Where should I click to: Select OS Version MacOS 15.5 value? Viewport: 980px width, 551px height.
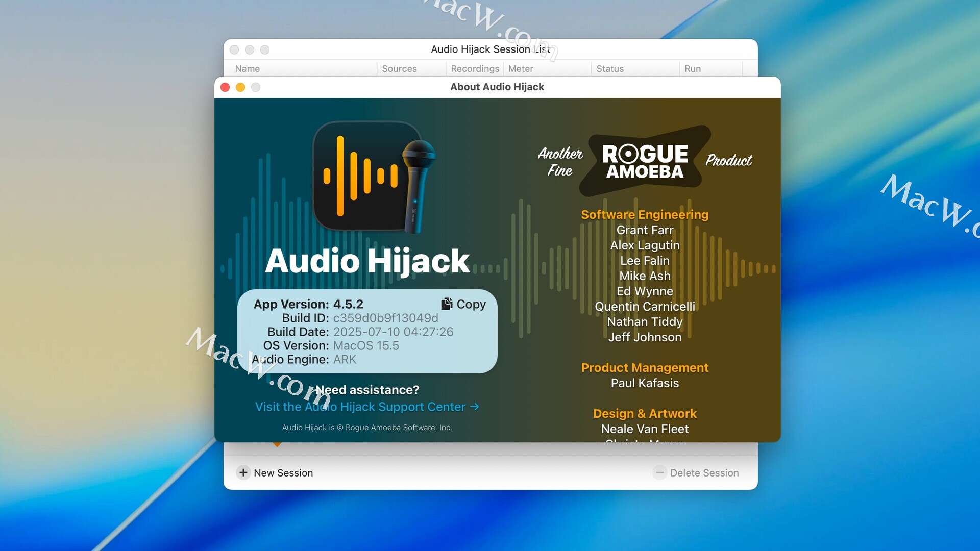coord(366,345)
